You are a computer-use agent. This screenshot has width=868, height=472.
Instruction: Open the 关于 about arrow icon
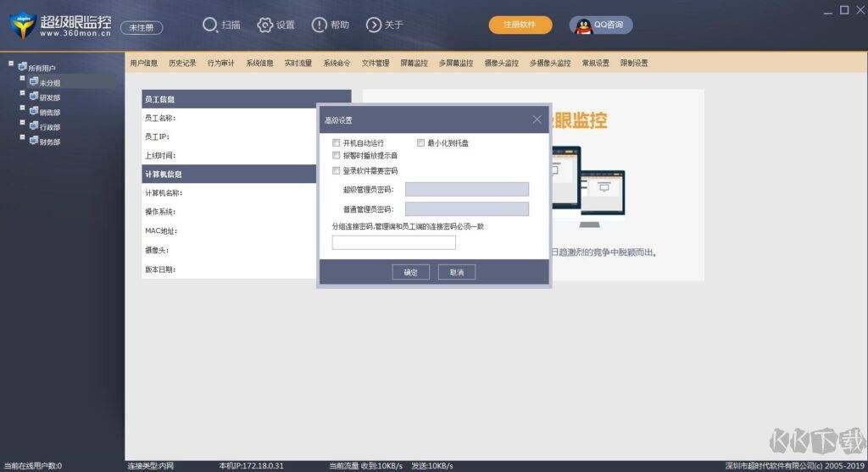point(374,25)
